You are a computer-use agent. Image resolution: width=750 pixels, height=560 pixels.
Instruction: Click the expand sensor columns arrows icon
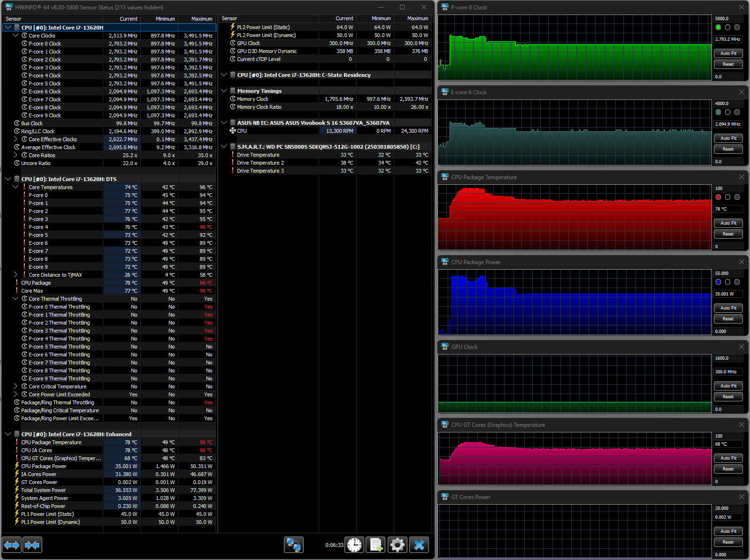(x=12, y=545)
